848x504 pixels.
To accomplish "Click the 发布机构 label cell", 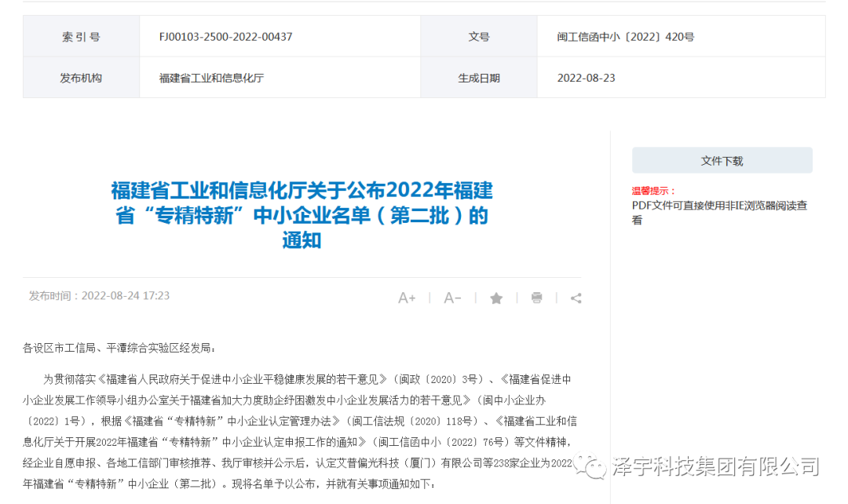I will tap(81, 78).
